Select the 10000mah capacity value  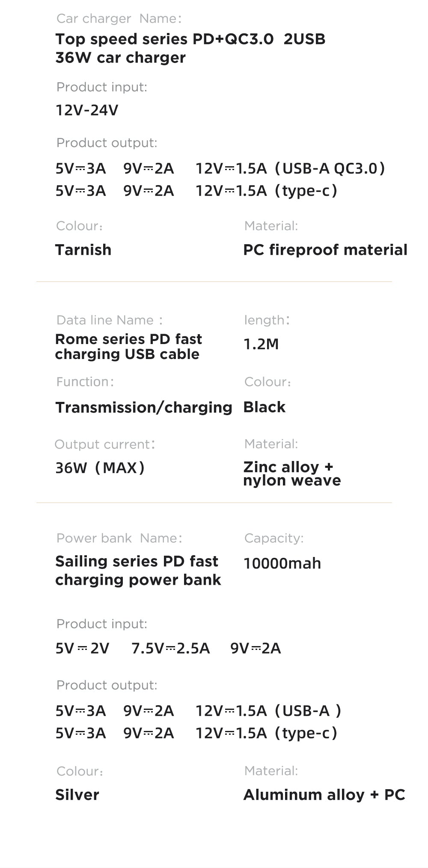[282, 563]
